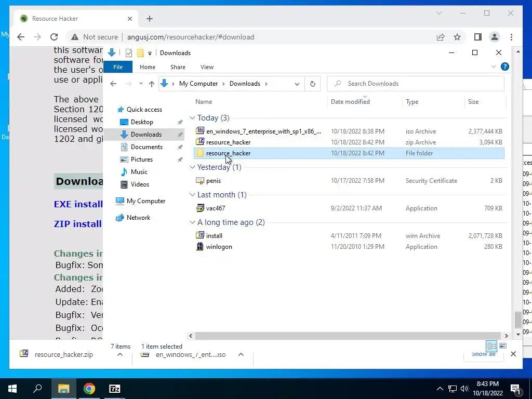This screenshot has height=399, width=532.
Task: Open Chrome profile avatar menu
Action: pos(495,37)
